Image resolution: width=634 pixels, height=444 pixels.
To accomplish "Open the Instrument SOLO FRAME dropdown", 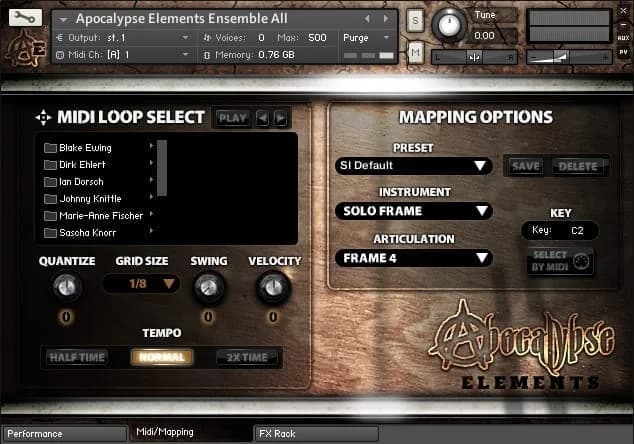I will click(x=414, y=211).
